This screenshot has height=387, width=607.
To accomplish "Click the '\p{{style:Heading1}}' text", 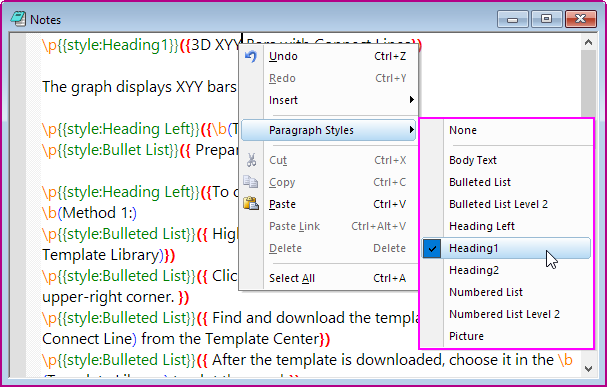I will point(110,45).
